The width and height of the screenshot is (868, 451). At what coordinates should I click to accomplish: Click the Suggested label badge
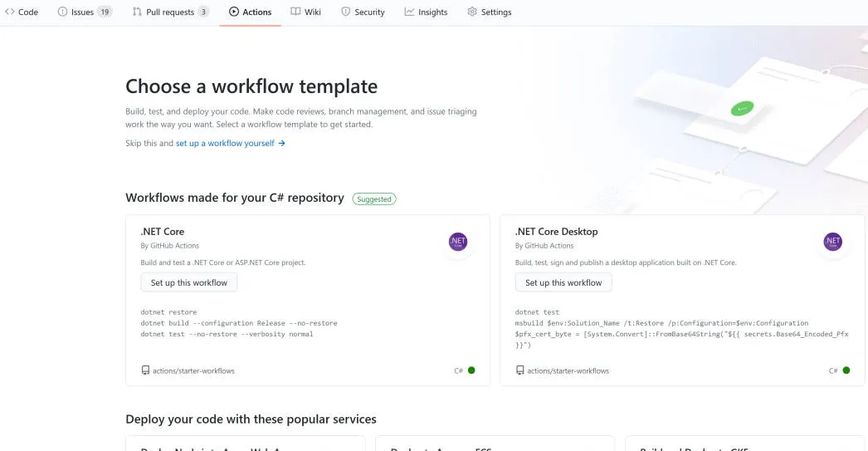pos(374,199)
